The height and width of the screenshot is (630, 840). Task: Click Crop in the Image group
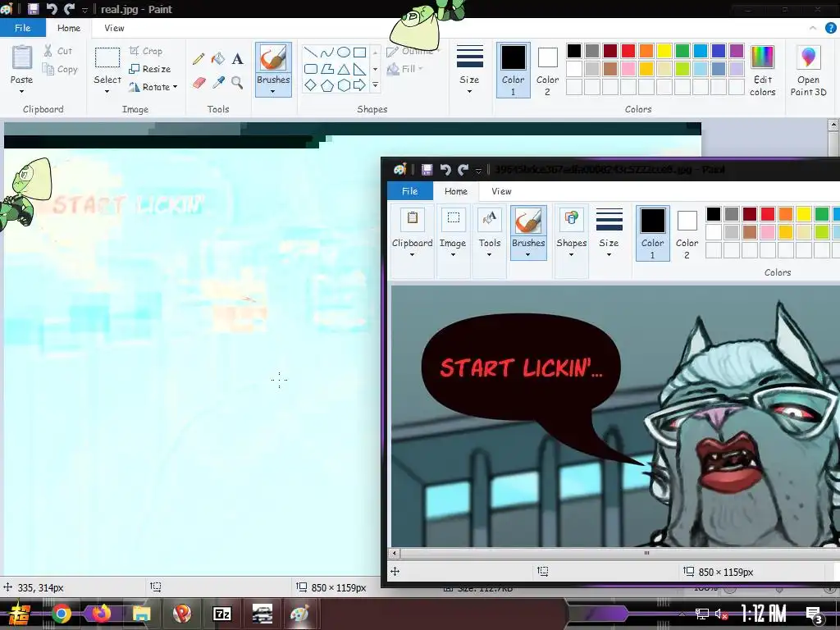[146, 51]
